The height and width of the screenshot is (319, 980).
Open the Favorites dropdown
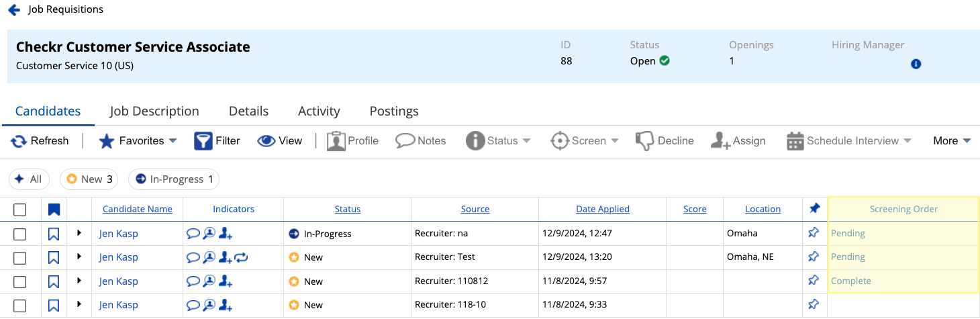[138, 141]
